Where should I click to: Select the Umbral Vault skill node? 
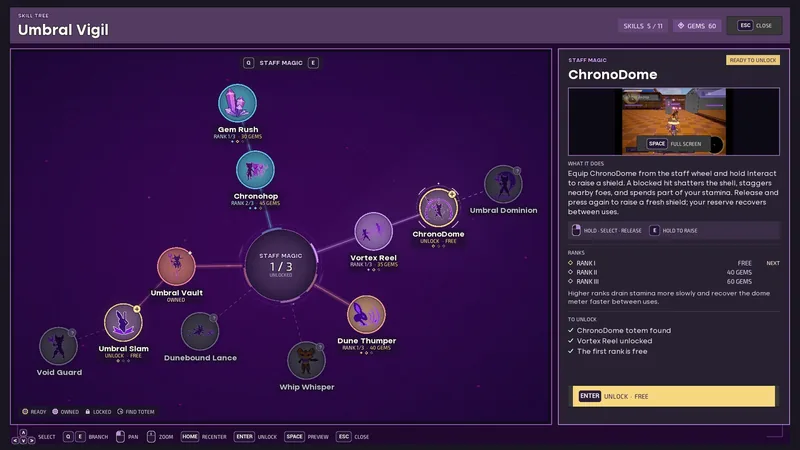[x=176, y=266]
